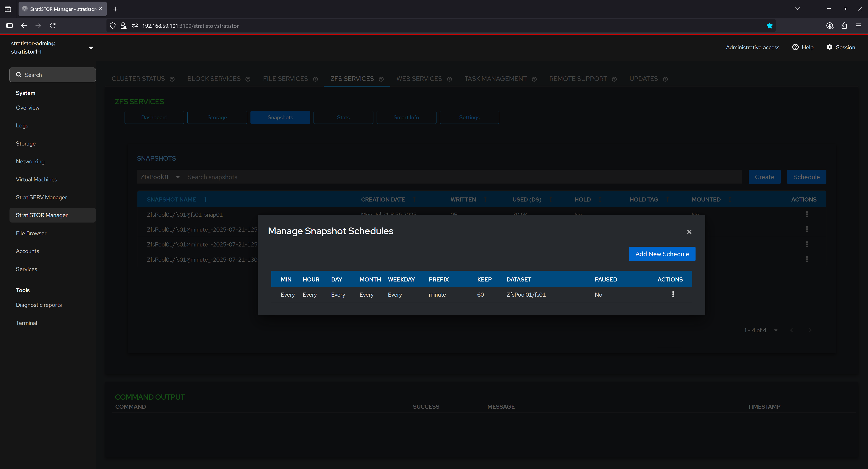Click the sidebar Search field

click(x=53, y=75)
